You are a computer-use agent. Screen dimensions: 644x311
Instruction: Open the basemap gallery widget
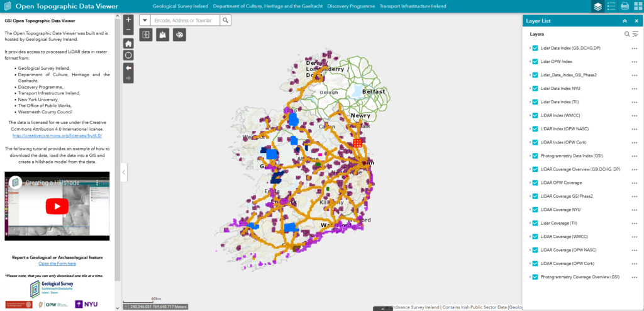163,35
